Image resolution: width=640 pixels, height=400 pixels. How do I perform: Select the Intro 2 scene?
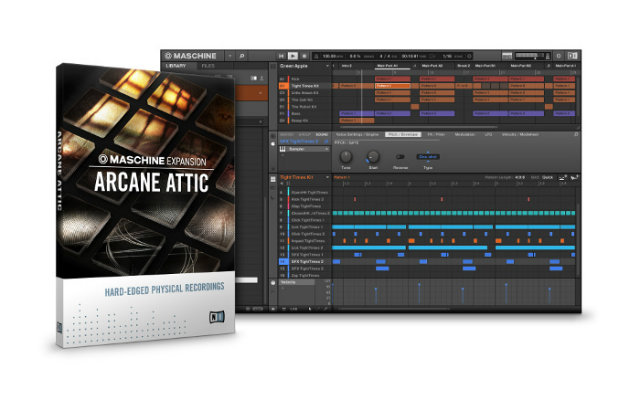click(347, 66)
